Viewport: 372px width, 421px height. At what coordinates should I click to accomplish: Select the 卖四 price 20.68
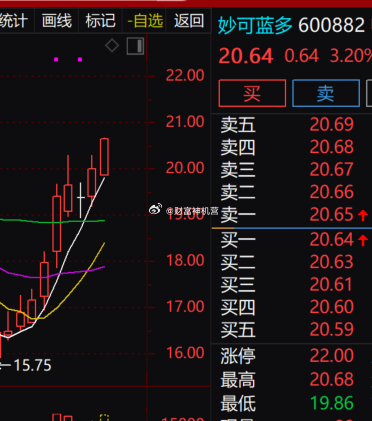pyautogui.click(x=331, y=147)
